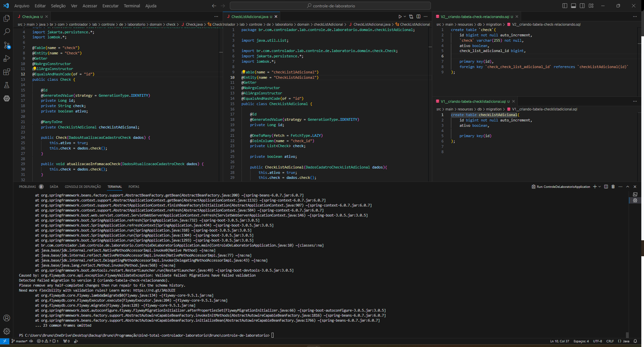644x347 pixels.
Task: Kill terminal with trash icon
Action: (x=613, y=187)
